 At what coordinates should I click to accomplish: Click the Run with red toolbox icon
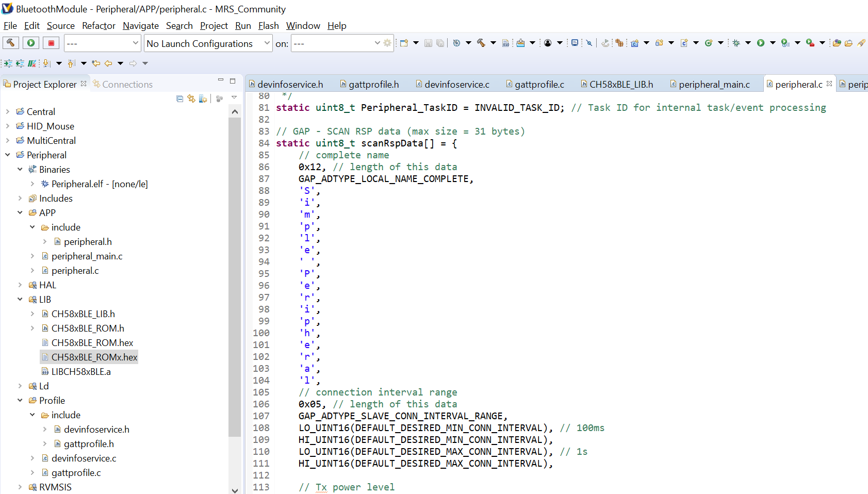[810, 43]
